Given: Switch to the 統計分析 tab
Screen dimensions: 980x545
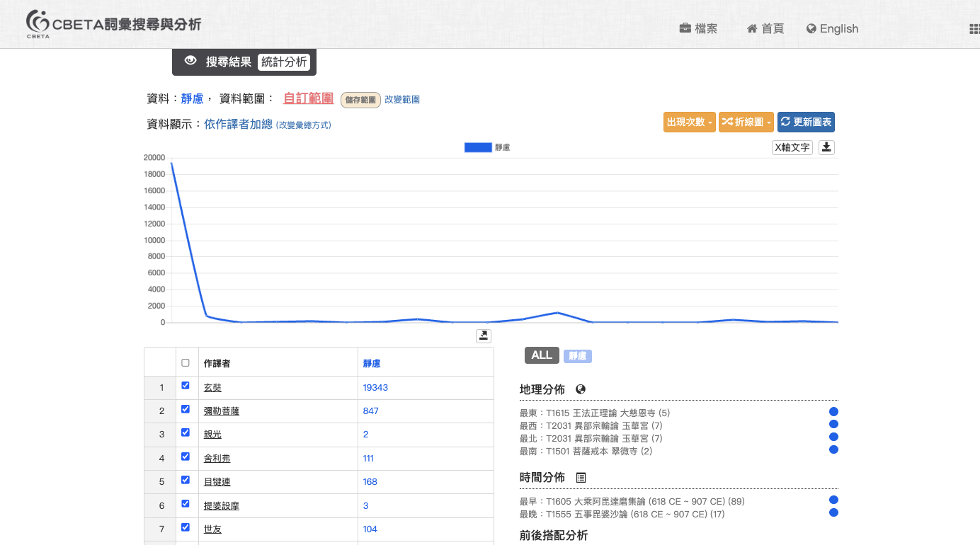Looking at the screenshot, I should click(284, 62).
